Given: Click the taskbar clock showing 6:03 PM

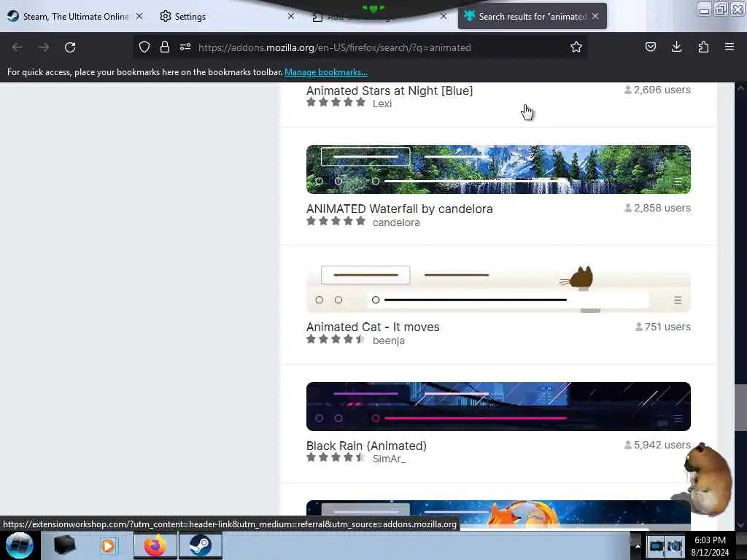Looking at the screenshot, I should point(710,546).
